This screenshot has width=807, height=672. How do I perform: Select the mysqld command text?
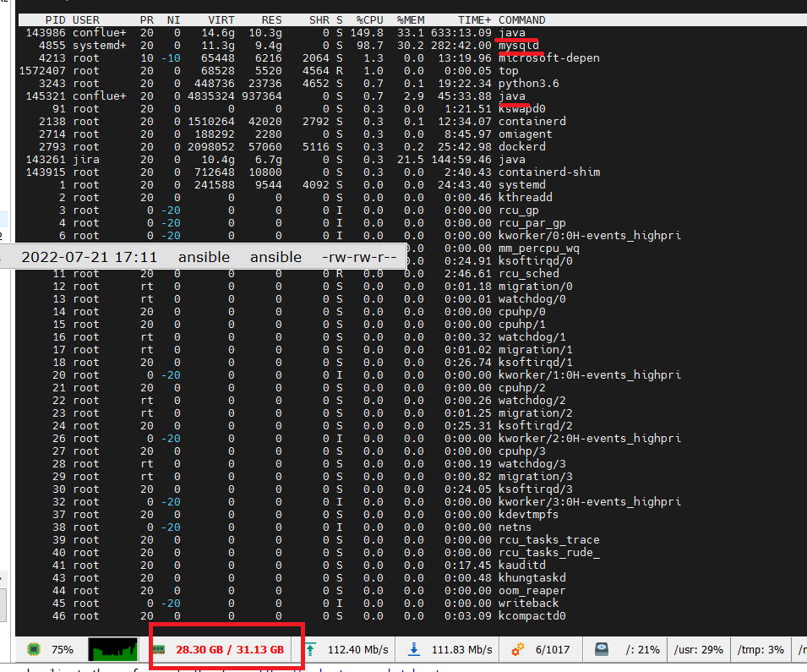pos(518,46)
